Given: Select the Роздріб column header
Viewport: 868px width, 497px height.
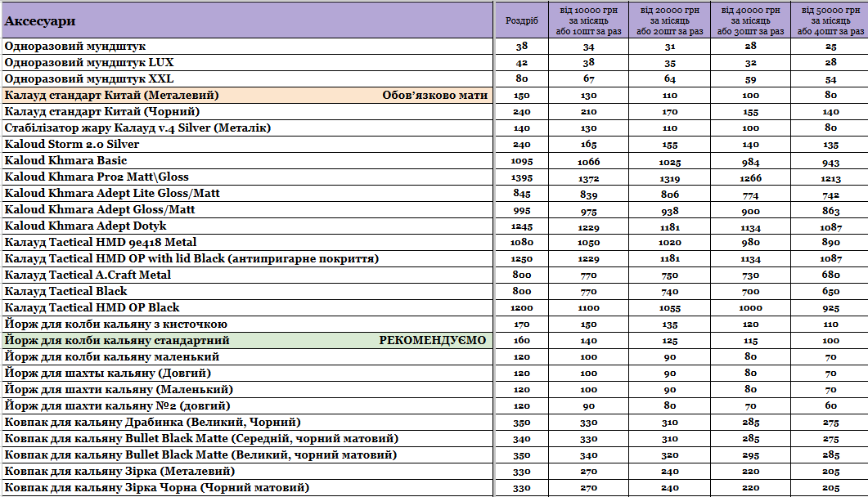Looking at the screenshot, I should 522,20.
